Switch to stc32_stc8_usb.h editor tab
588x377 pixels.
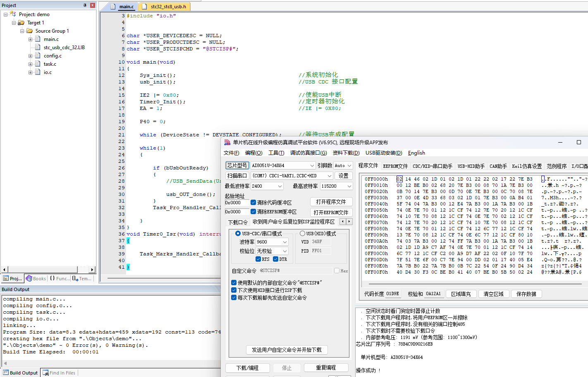click(168, 7)
